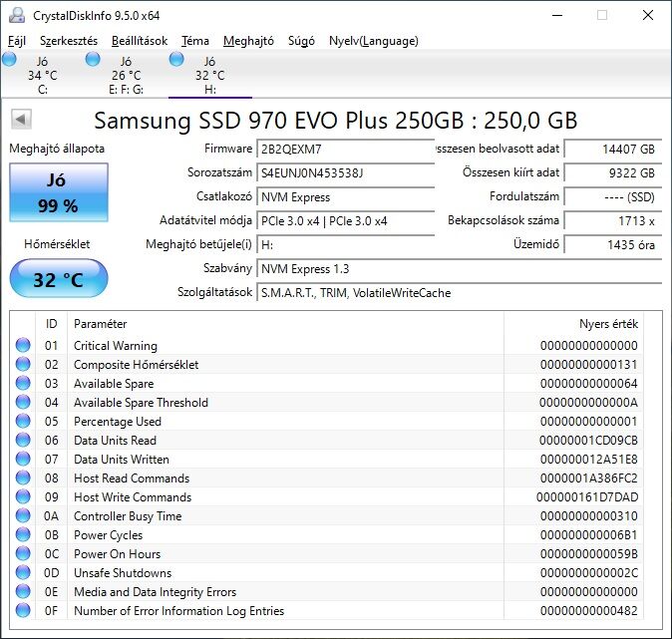Click status orb for Critical Warning
This screenshot has height=639, width=672.
pos(23,345)
